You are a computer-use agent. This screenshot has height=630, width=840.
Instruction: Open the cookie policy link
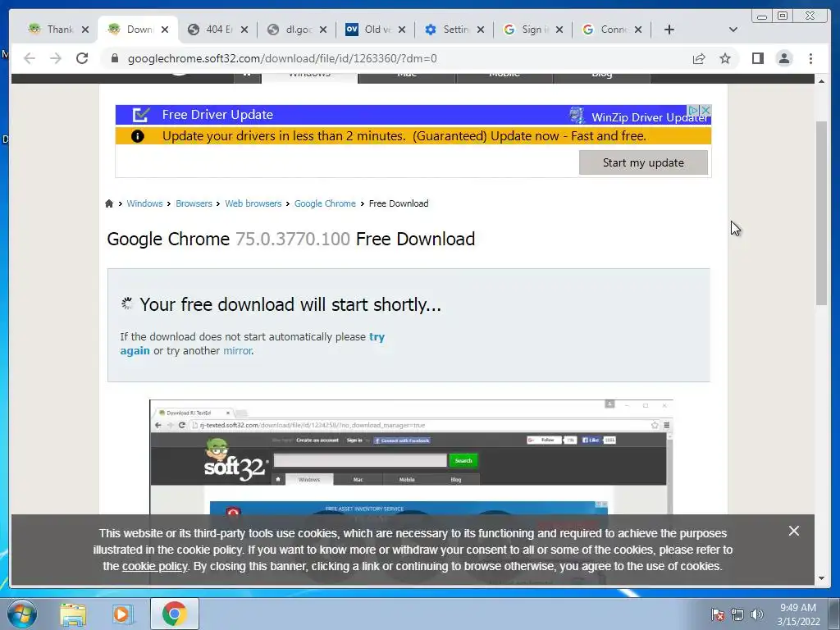(155, 566)
